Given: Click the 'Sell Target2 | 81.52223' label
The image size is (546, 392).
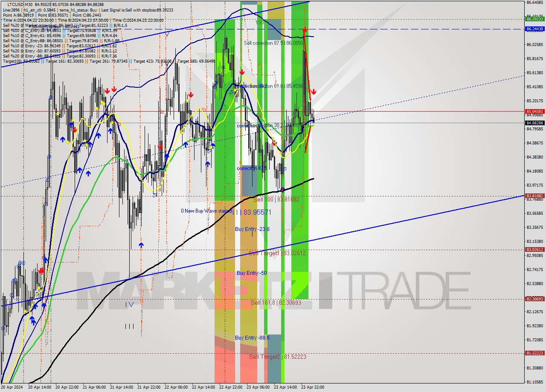Looking at the screenshot, I should 278,357.
